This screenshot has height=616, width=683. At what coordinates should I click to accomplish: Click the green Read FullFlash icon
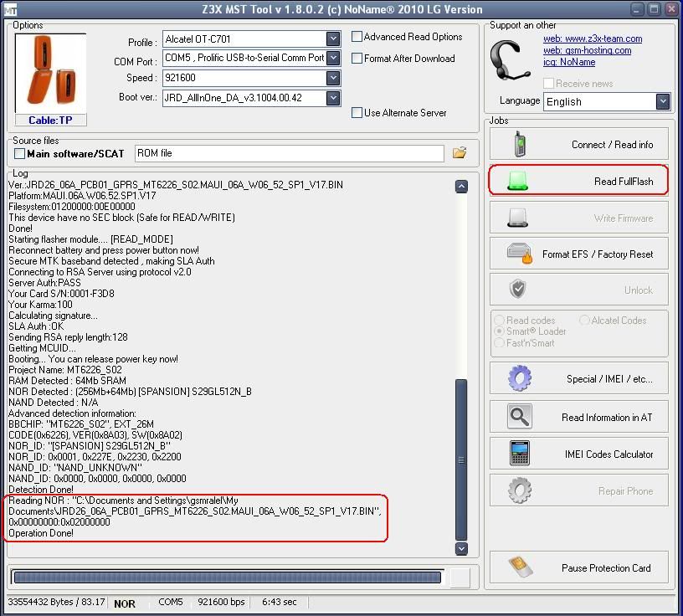(x=517, y=181)
